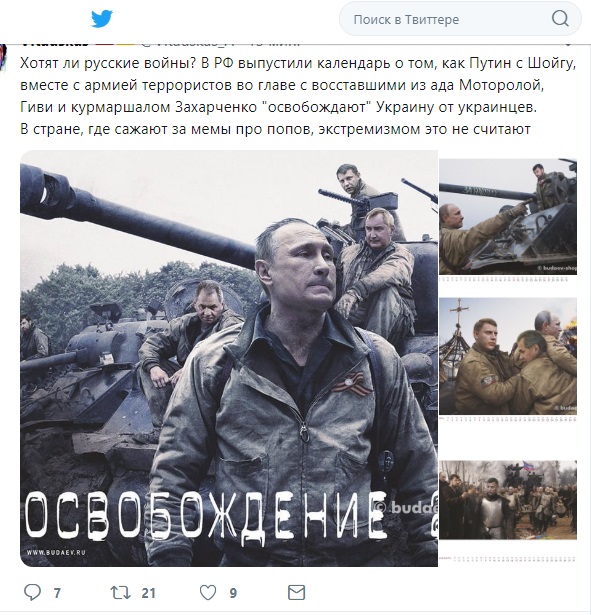Click the author's @handle next to the name
The width and height of the screenshot is (591, 615).
click(187, 44)
